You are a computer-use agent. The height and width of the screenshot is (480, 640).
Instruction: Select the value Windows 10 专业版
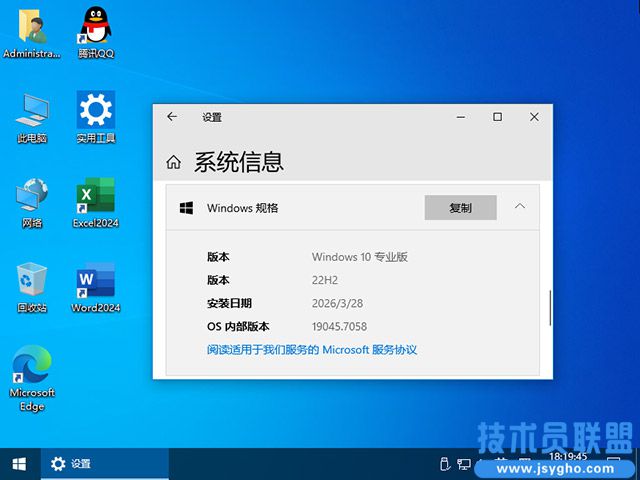tap(360, 257)
